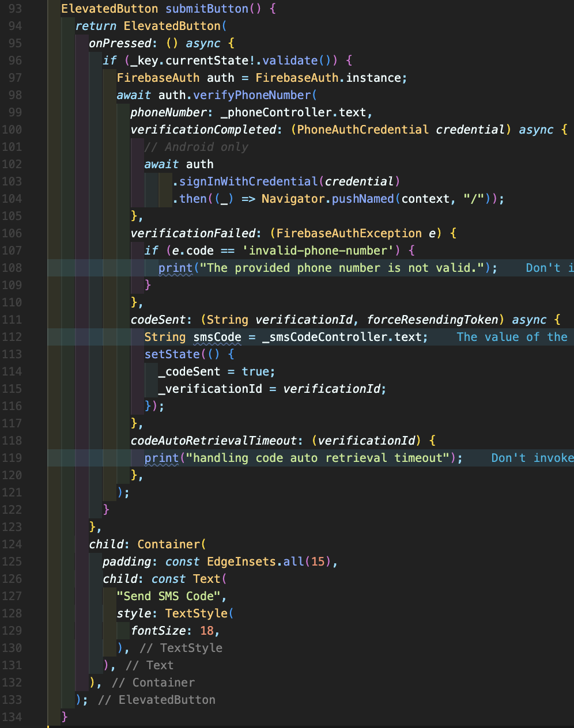Click 'codeSent:' parameter on line 111
Screen dimensions: 574x728
161,320
